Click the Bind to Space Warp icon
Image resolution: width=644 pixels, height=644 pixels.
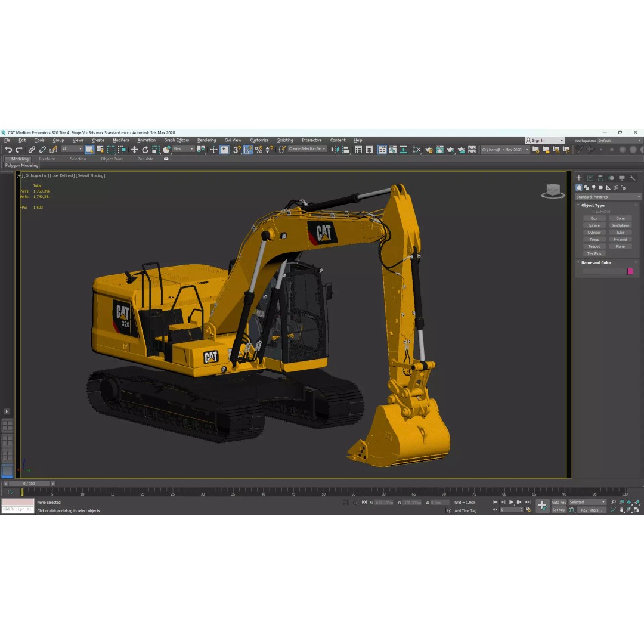pos(54,150)
